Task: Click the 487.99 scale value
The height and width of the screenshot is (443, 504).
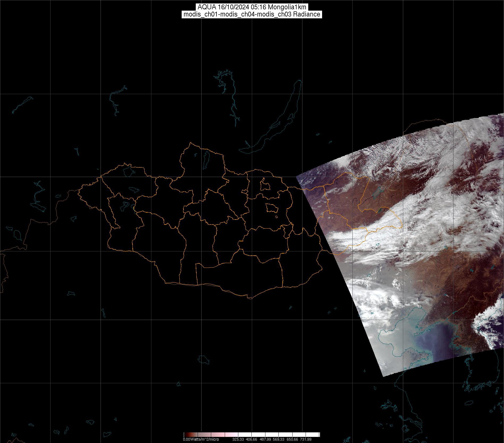Action: (265, 440)
